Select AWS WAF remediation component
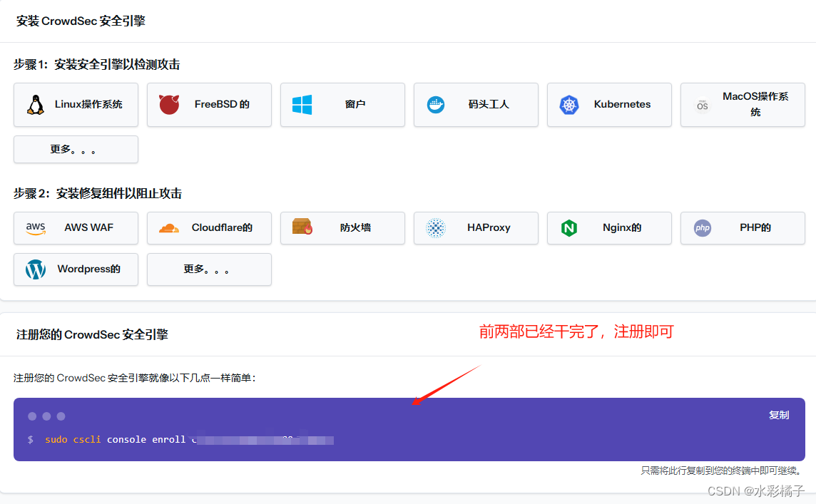This screenshot has width=816, height=504. (x=76, y=228)
